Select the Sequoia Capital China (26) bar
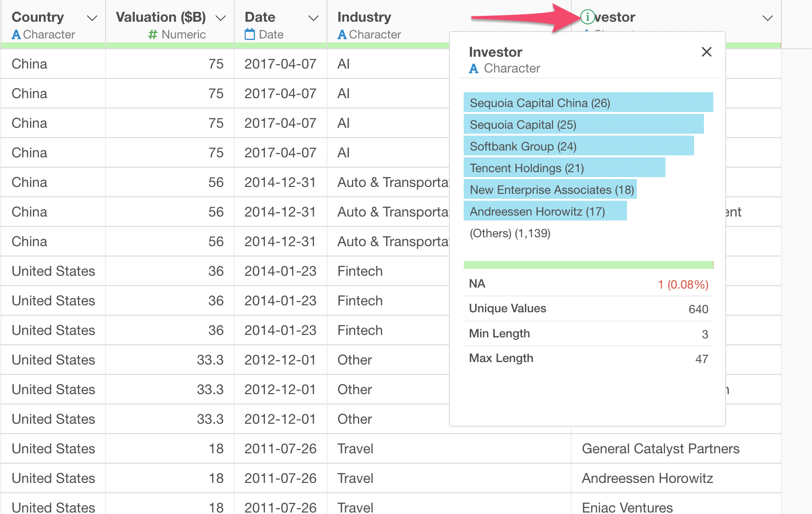Image resolution: width=812 pixels, height=514 pixels. pos(588,103)
